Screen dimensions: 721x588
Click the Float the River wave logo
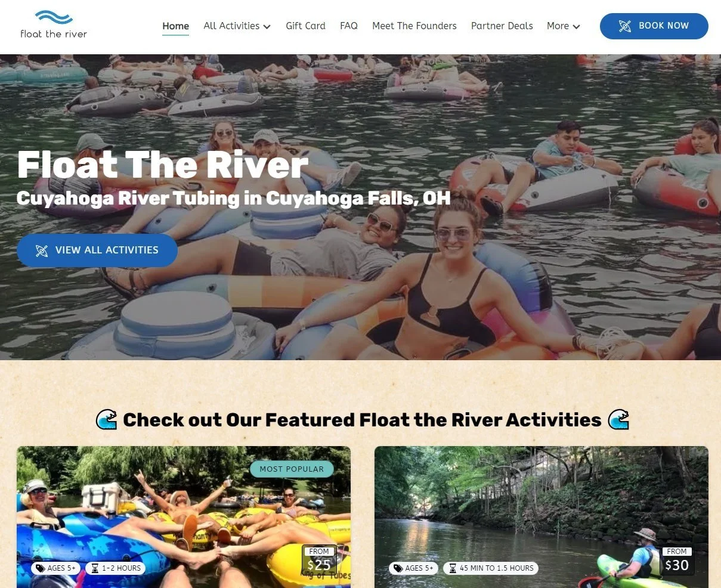point(54,25)
